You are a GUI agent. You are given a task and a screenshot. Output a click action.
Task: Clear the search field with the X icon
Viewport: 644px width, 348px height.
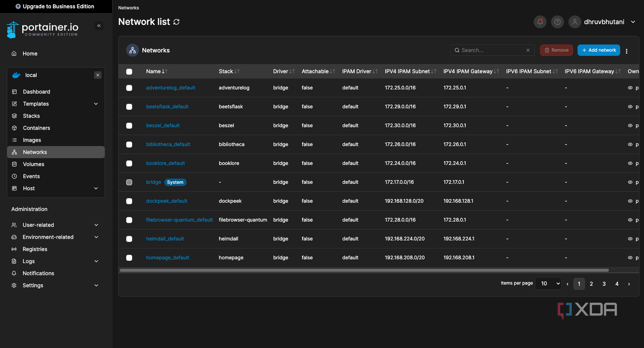528,50
